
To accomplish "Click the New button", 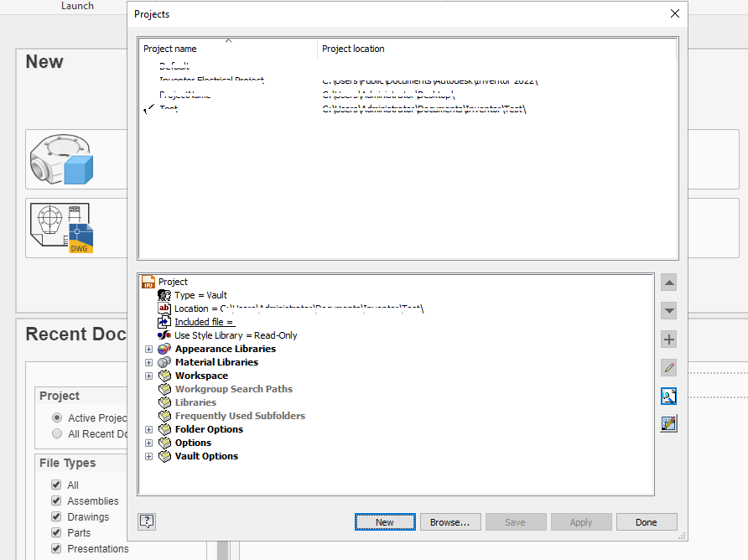I will coord(385,522).
